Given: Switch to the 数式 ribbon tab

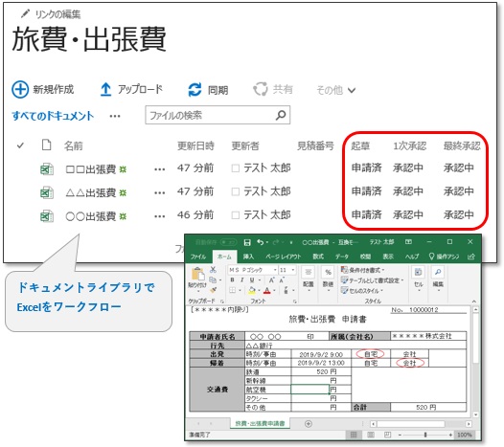Looking at the screenshot, I should click(318, 257).
